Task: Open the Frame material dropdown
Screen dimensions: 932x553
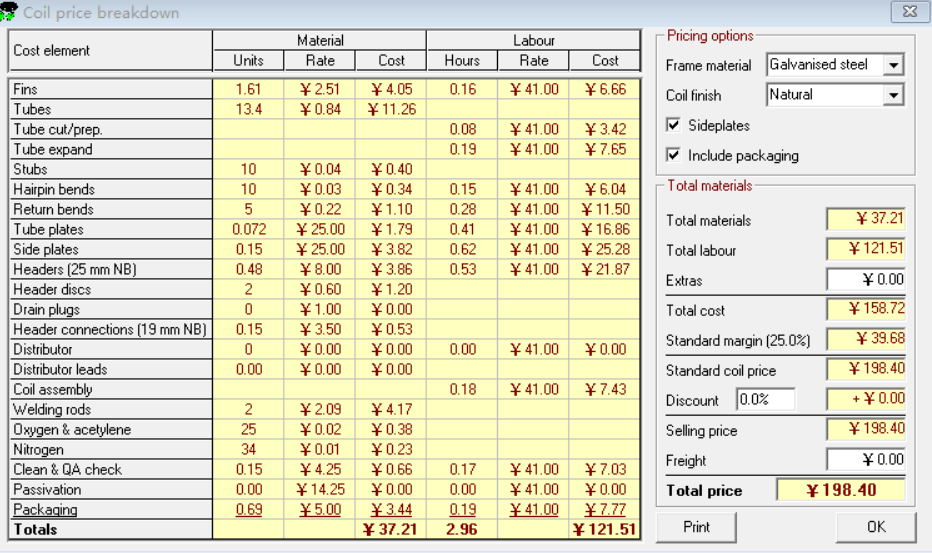Action: [x=893, y=65]
